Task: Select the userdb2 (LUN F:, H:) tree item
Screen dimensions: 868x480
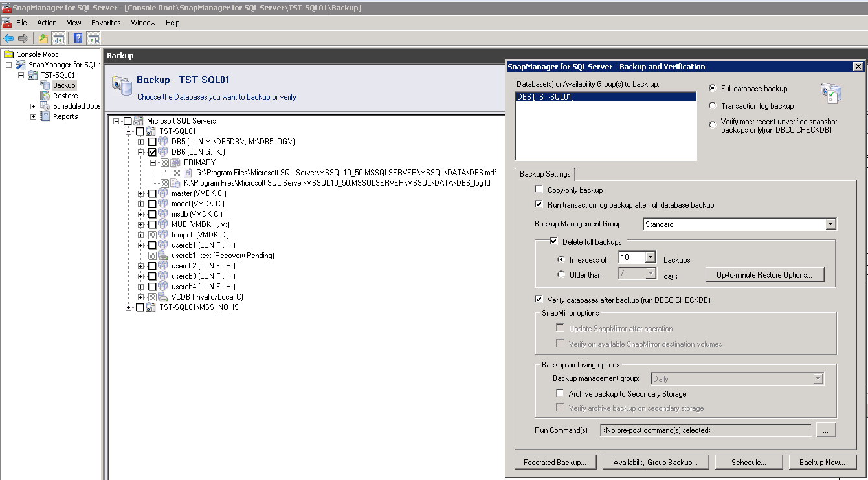Action: tap(203, 266)
